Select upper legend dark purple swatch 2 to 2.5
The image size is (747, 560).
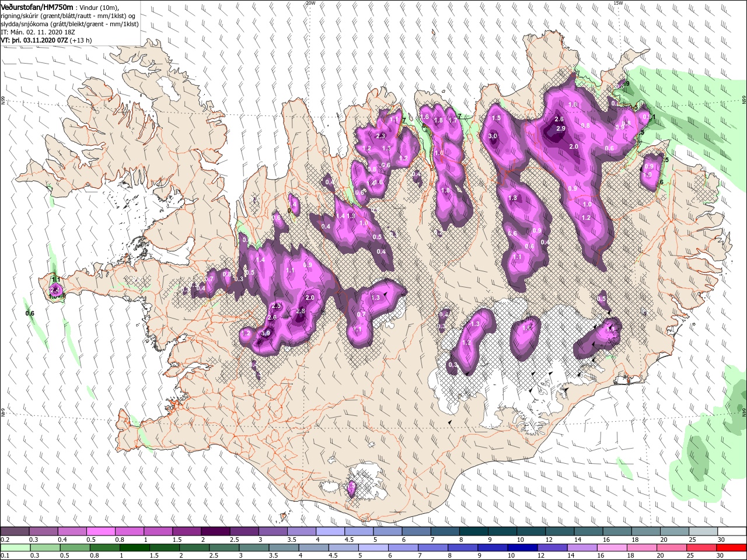point(215,531)
